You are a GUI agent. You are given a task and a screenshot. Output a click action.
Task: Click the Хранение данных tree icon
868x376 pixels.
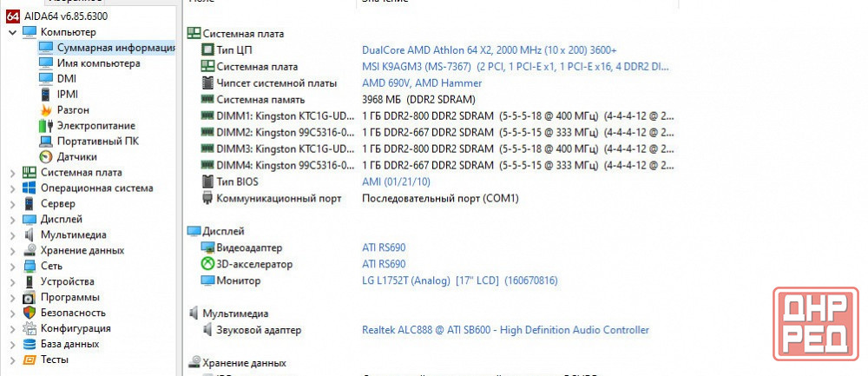(30, 250)
